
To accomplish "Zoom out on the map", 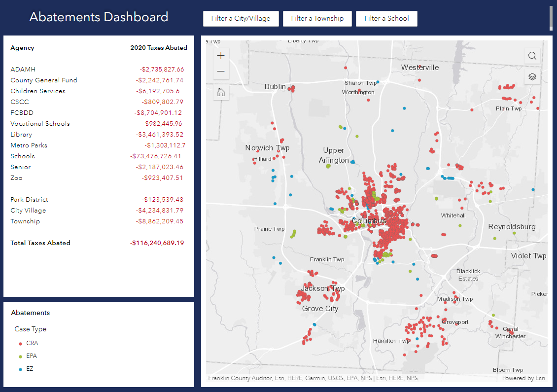I will point(221,71).
